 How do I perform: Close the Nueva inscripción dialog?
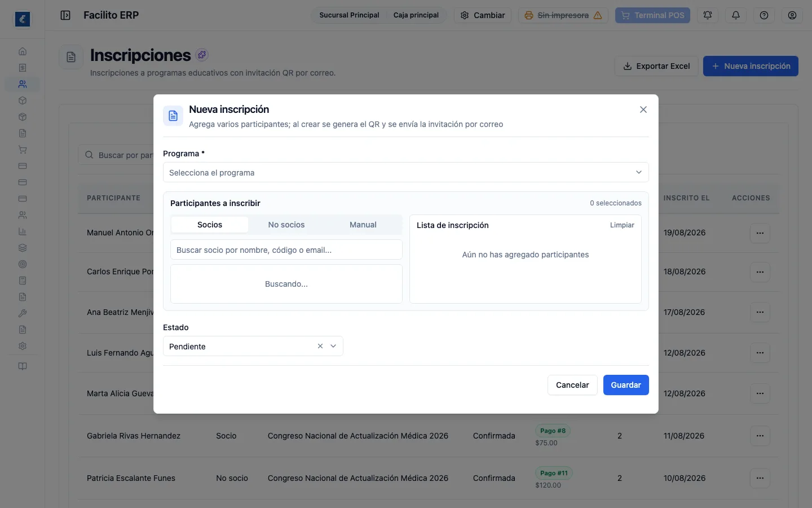643,110
